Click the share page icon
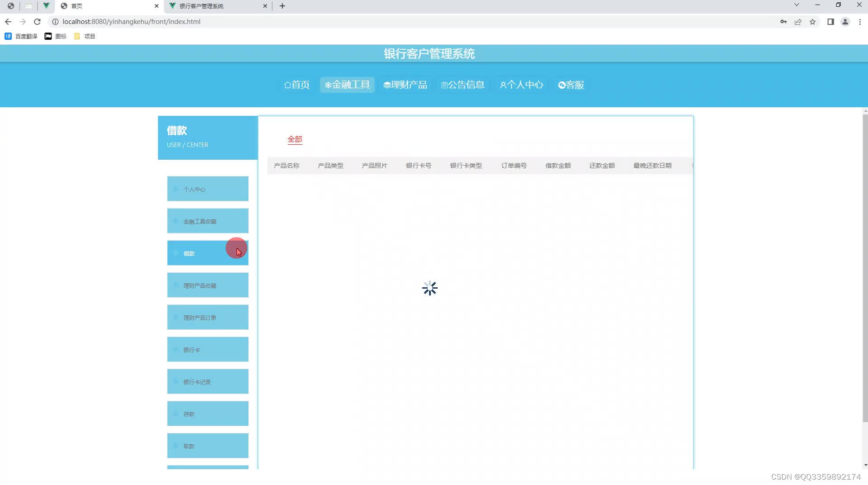 click(798, 22)
